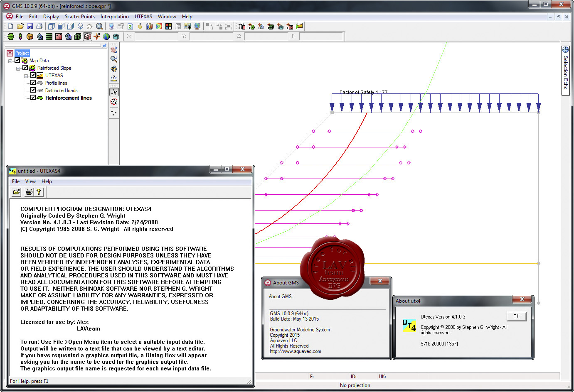Select the highlighted 3D Scatter Point module icon
Image resolution: width=574 pixels, height=392 pixels.
pos(87,37)
